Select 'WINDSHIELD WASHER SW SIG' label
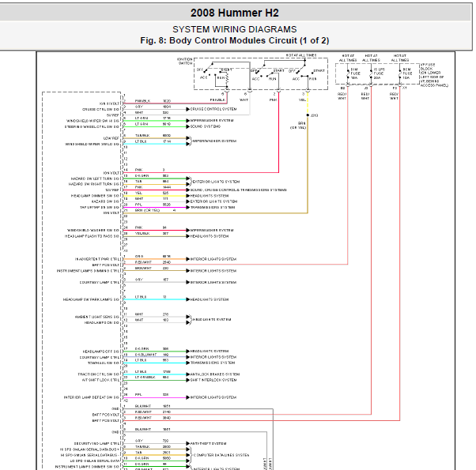Viewport: 476px width, 470px height. point(93,231)
